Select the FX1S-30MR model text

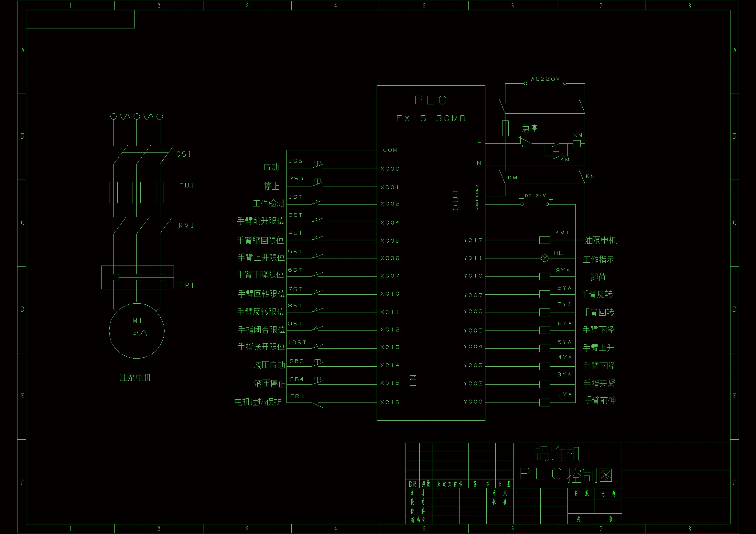[431, 119]
